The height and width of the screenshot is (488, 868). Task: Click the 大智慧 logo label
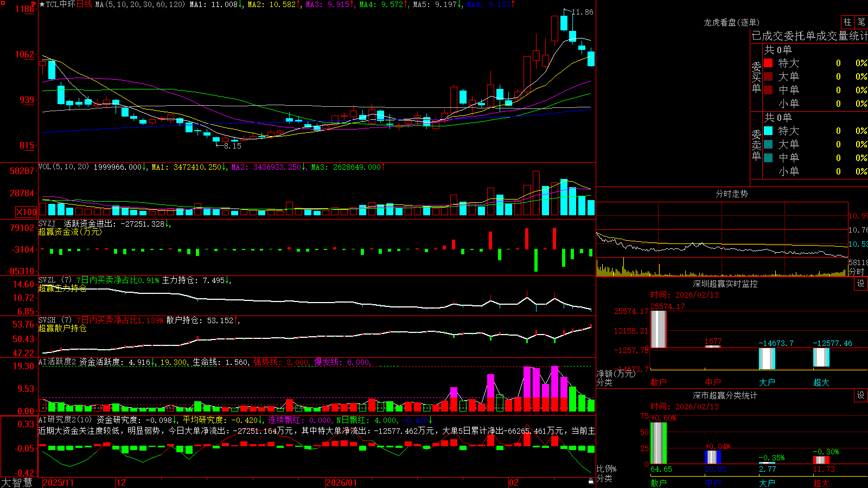(17, 483)
